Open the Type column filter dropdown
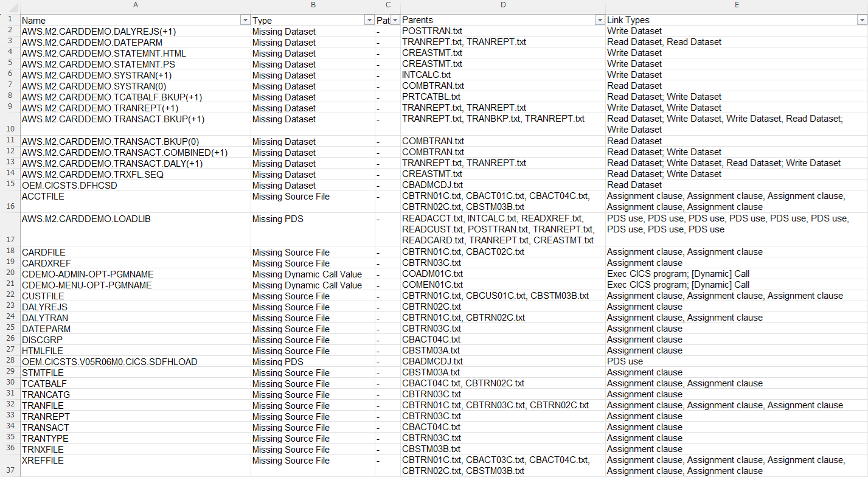Viewport: 868px width, 477px height. click(369, 20)
